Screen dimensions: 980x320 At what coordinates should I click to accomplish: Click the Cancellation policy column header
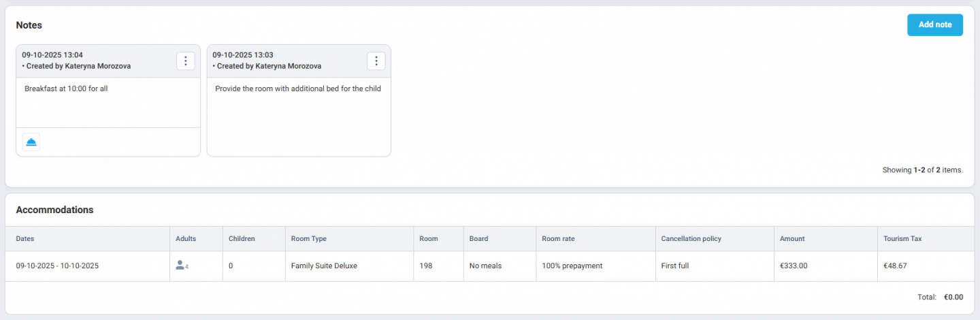coord(691,239)
